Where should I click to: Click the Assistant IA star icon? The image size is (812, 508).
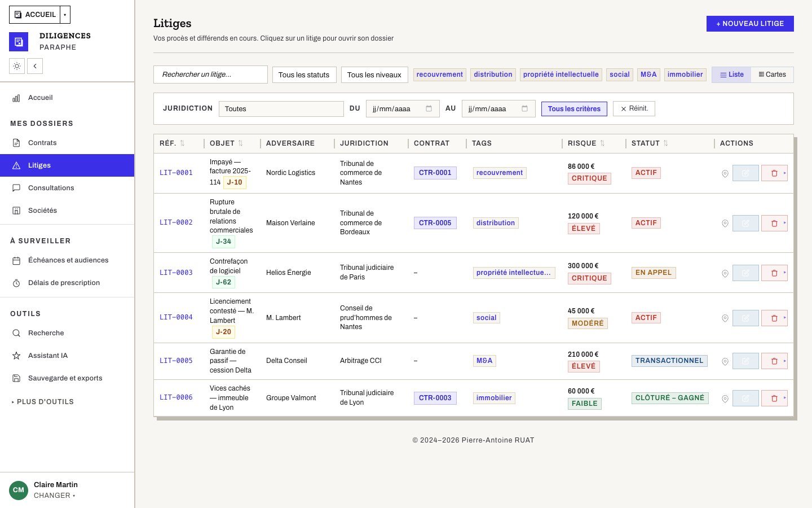click(x=16, y=356)
